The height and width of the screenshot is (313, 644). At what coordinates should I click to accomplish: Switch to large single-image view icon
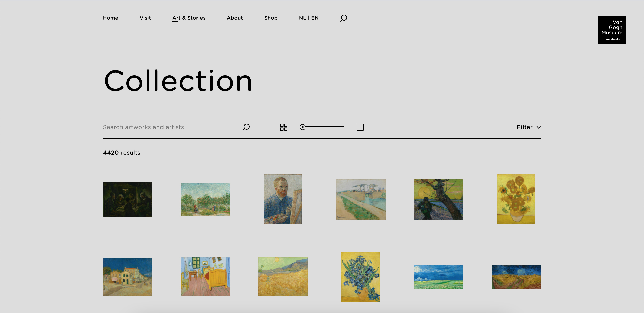click(x=360, y=127)
